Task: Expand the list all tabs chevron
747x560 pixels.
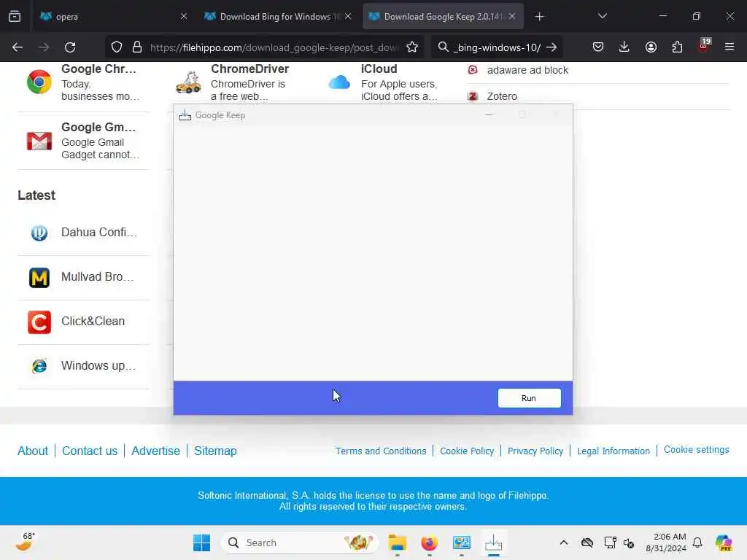Action: 602,16
